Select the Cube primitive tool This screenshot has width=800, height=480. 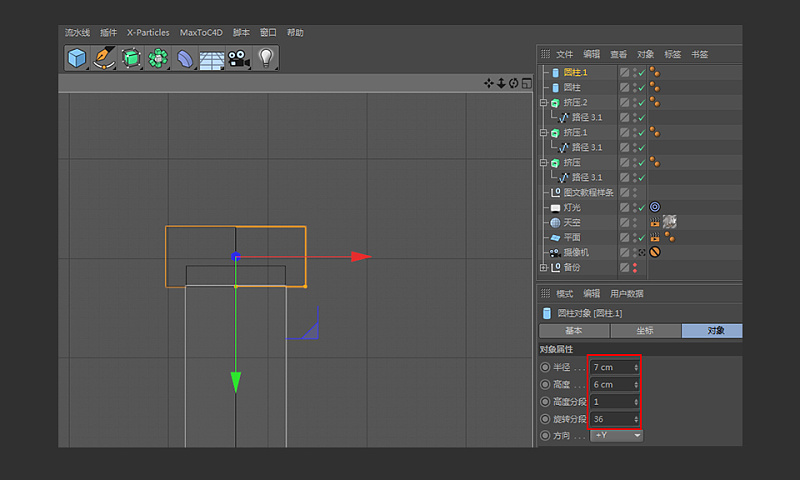click(77, 58)
